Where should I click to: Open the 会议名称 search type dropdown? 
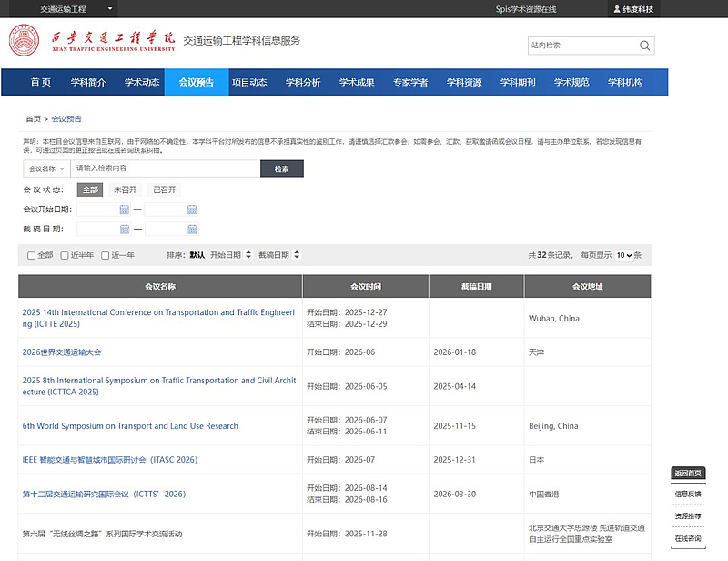click(46, 168)
